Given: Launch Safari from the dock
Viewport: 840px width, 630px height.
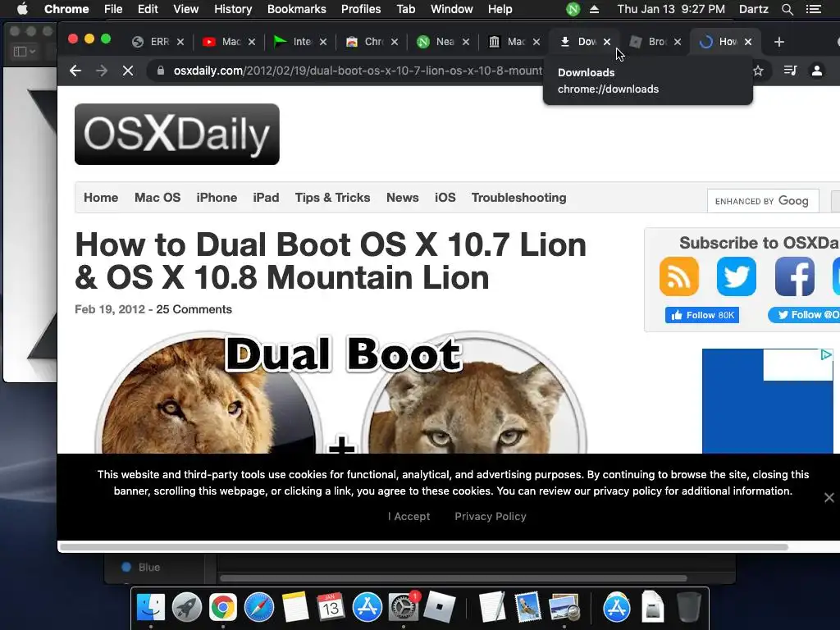Looking at the screenshot, I should pyautogui.click(x=258, y=608).
